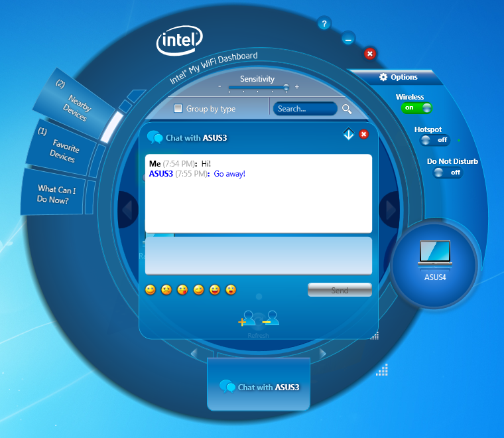Click the chat window resize grip
Screen dimensions: 504x438
(x=375, y=336)
